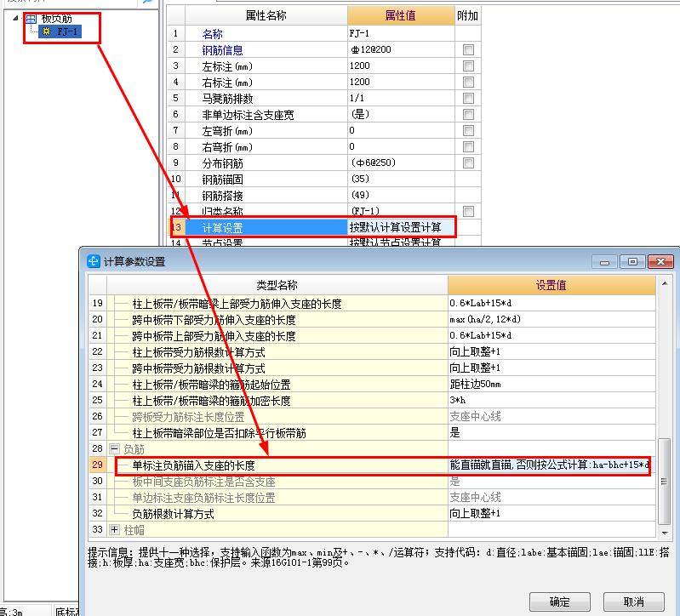
Task: Click 分布钢筋 value (Φ6@250)
Action: (401, 163)
